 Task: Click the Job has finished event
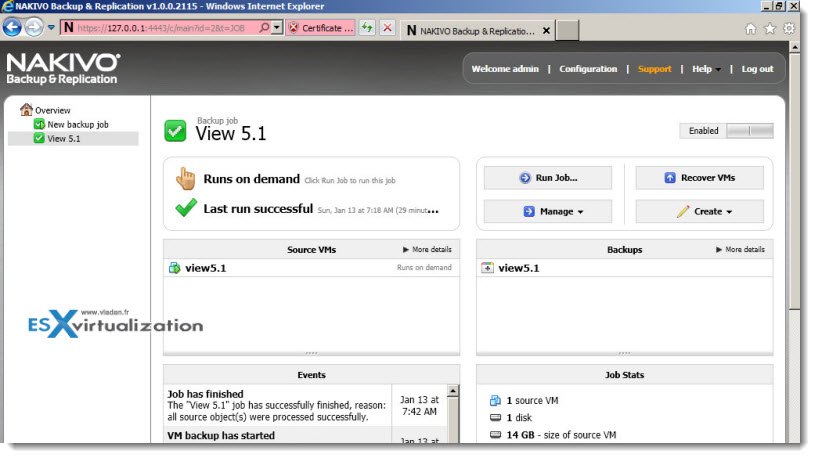click(x=278, y=405)
